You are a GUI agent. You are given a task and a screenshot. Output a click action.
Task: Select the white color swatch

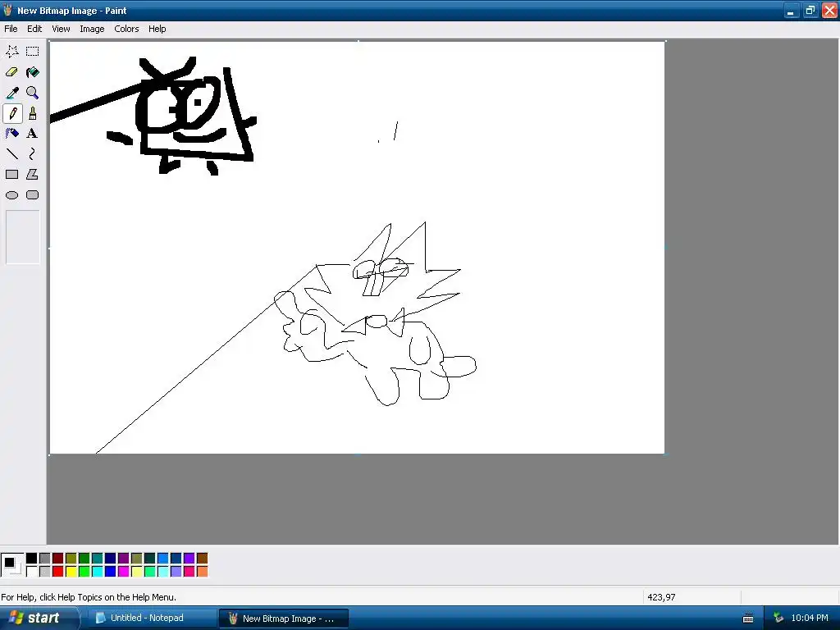pyautogui.click(x=32, y=572)
